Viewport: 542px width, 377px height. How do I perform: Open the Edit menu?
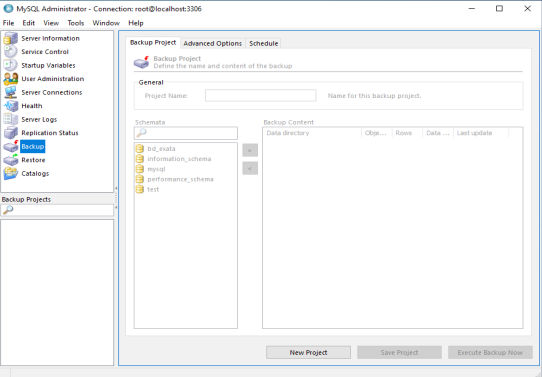pos(29,23)
